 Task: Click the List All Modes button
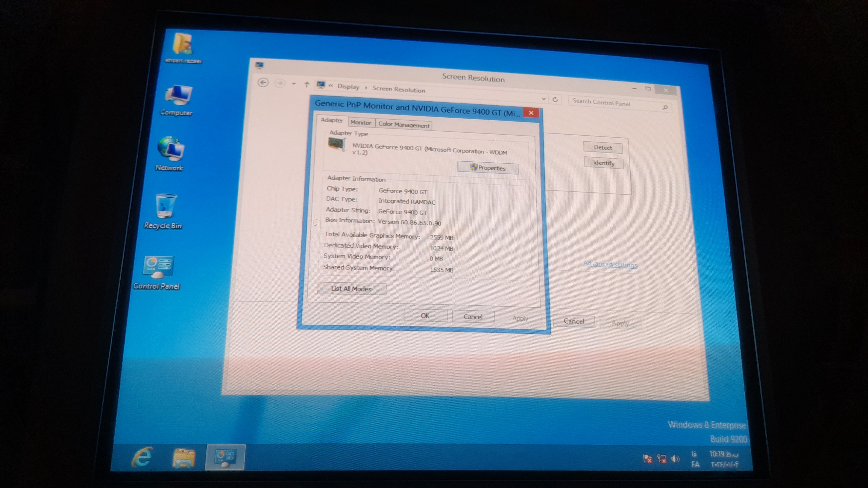pos(351,289)
